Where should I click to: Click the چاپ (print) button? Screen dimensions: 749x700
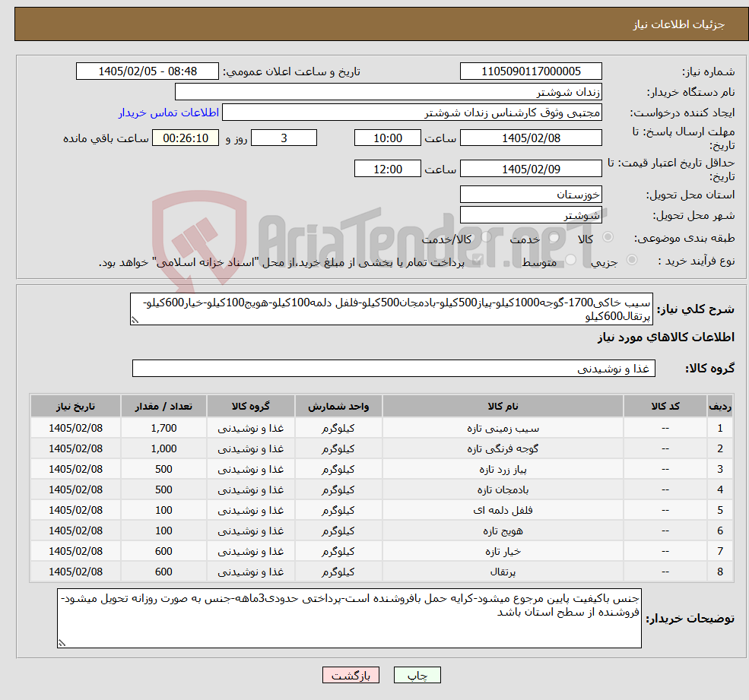417,675
